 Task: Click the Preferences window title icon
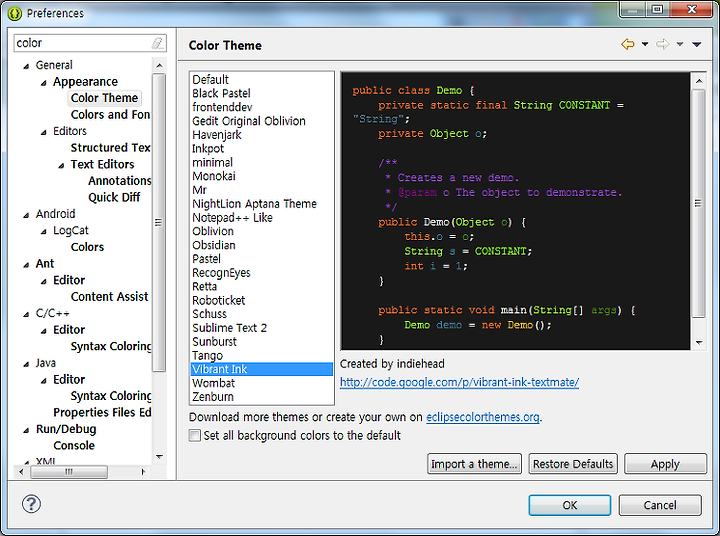pyautogui.click(x=15, y=13)
